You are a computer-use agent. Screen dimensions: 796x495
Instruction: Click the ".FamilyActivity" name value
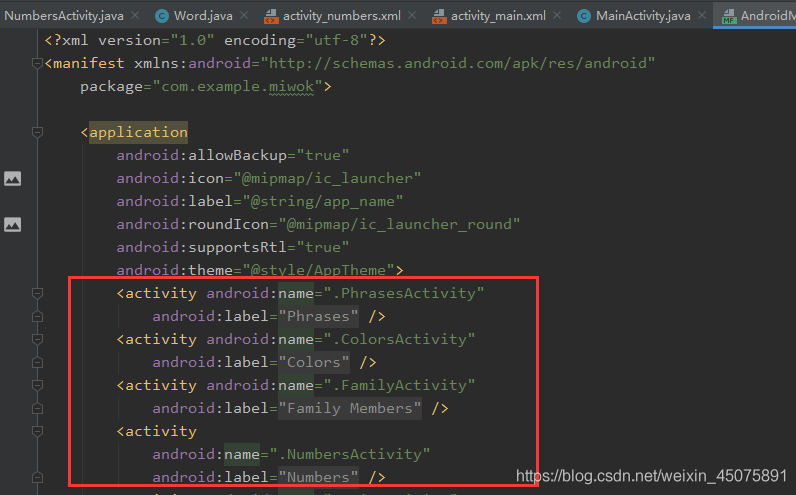399,385
